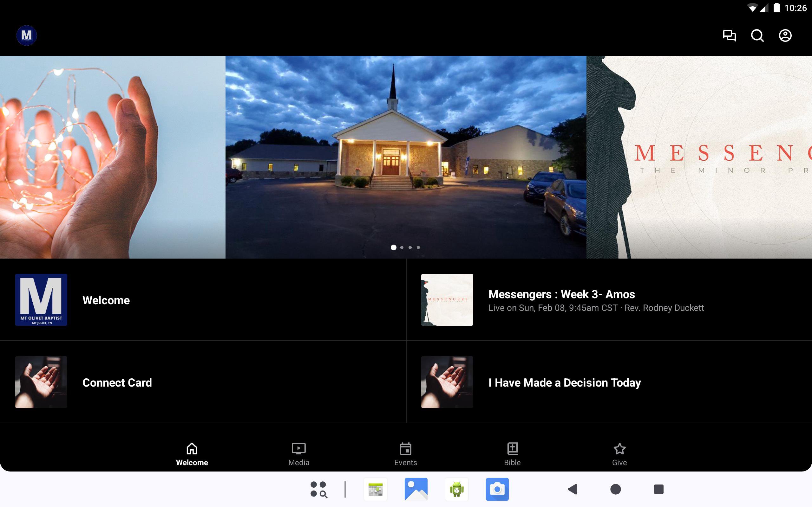Open the Welcome list item

tap(203, 300)
